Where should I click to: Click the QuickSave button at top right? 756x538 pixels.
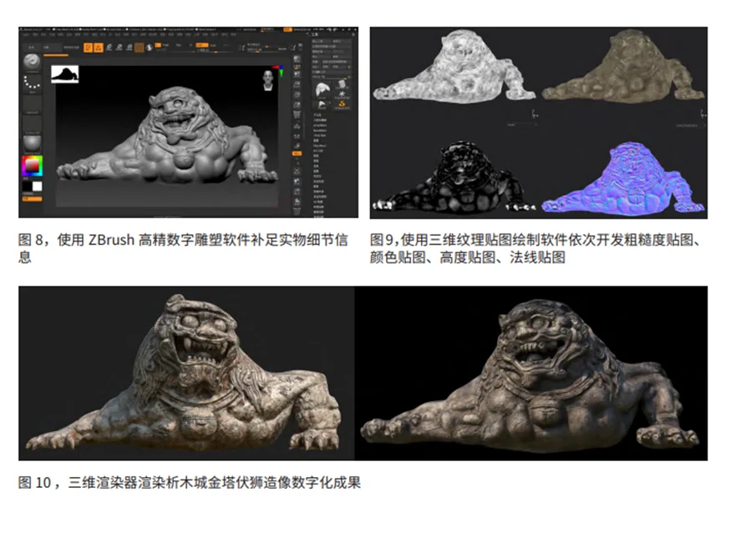tap(287, 28)
